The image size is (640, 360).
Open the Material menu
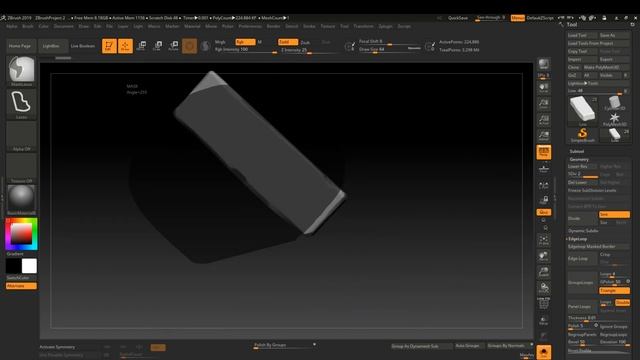192,26
